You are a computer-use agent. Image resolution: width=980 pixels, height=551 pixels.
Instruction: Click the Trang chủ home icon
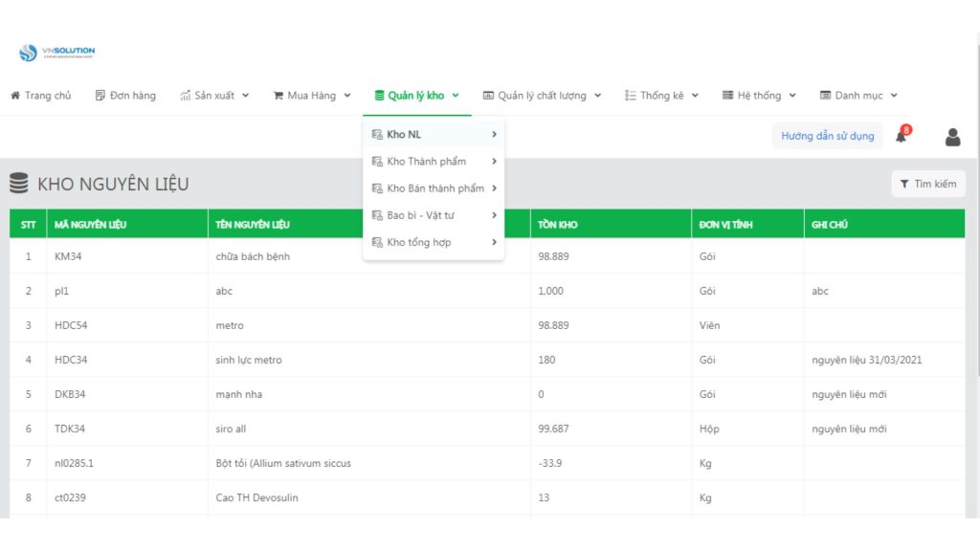click(15, 96)
